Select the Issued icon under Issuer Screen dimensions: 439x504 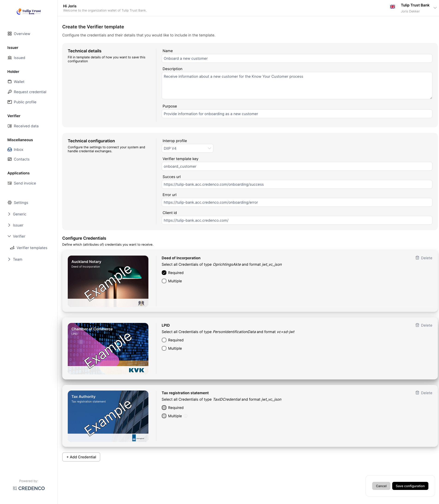[9, 58]
